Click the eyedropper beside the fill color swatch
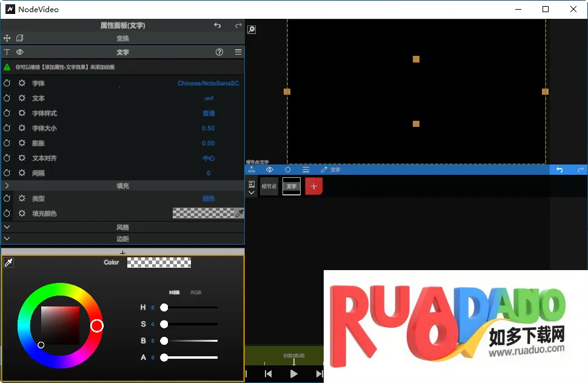 coord(239,213)
